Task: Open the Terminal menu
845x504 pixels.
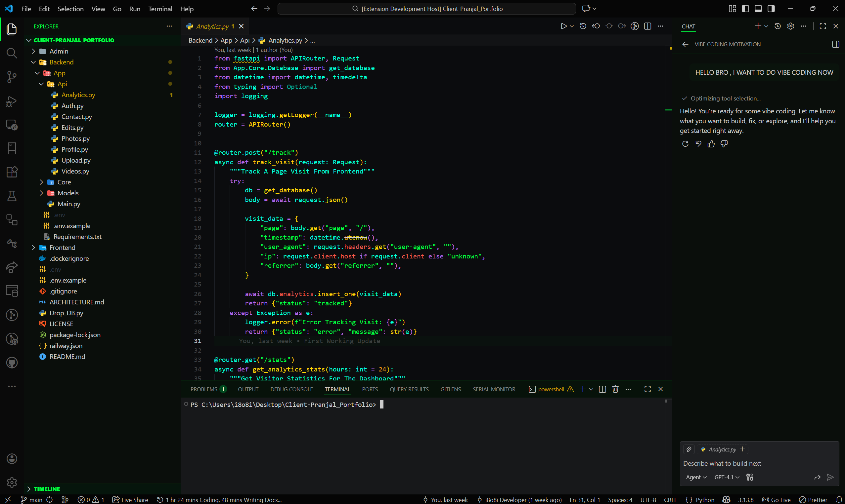Action: click(160, 9)
